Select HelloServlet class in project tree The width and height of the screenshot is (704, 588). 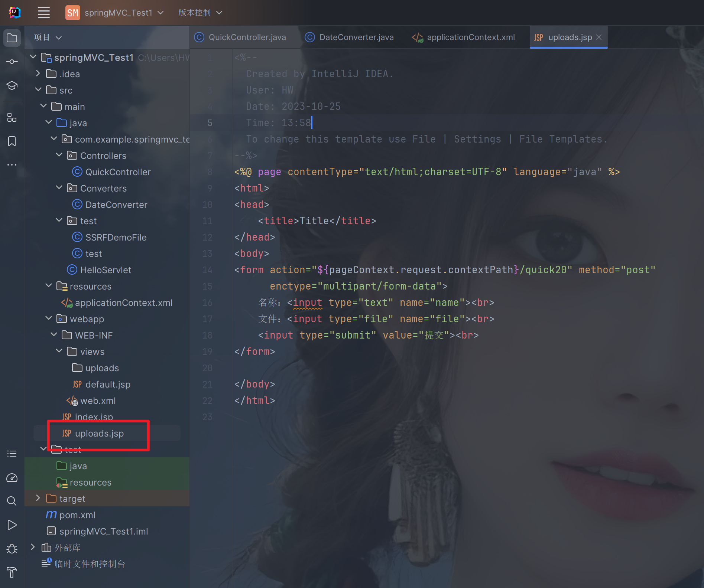(x=99, y=270)
